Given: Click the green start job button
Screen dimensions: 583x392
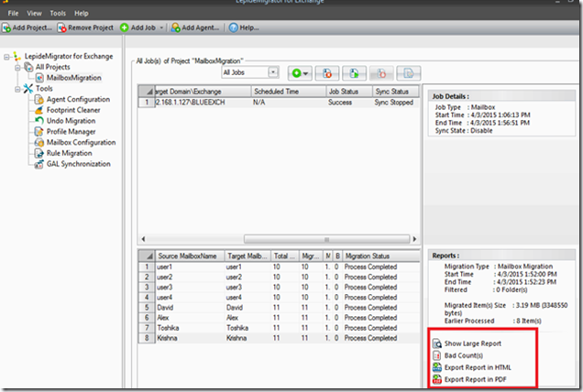Looking at the screenshot, I should (x=300, y=73).
